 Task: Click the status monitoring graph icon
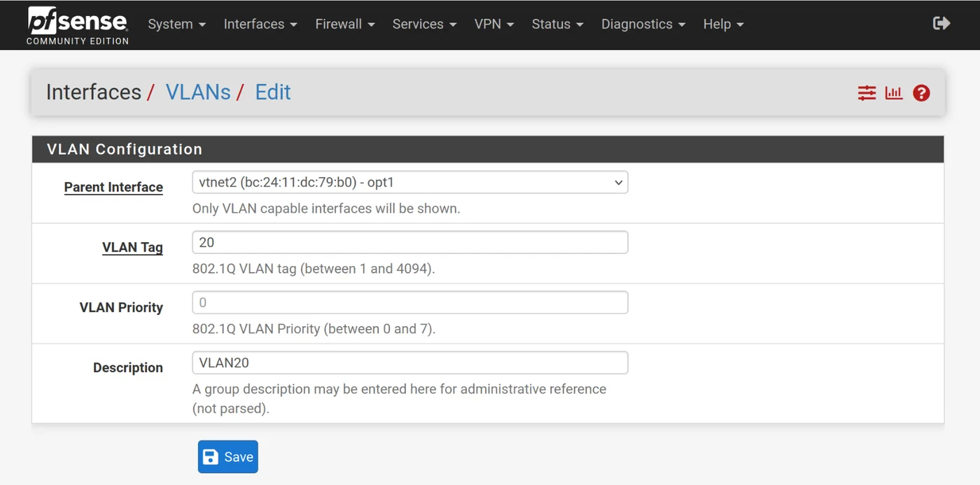point(894,92)
